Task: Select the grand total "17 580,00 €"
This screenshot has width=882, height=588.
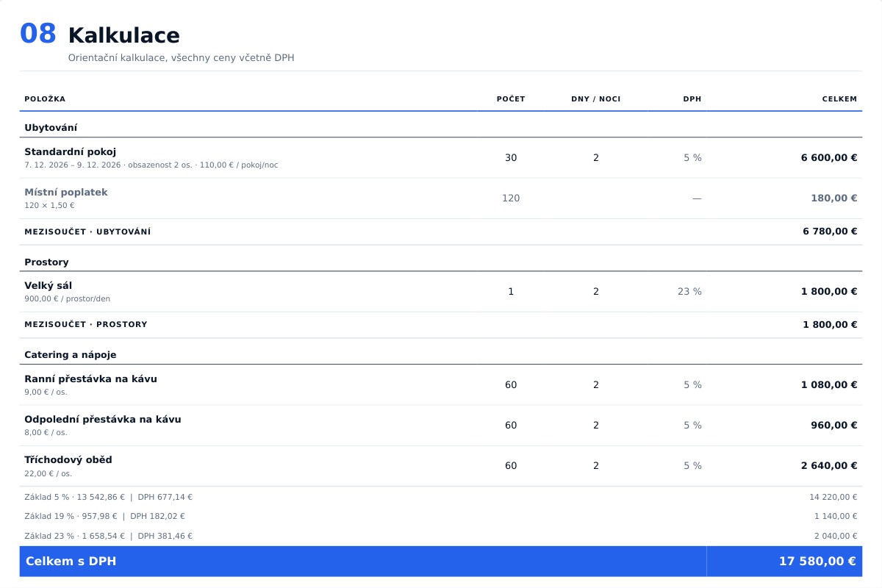Action: pyautogui.click(x=817, y=562)
